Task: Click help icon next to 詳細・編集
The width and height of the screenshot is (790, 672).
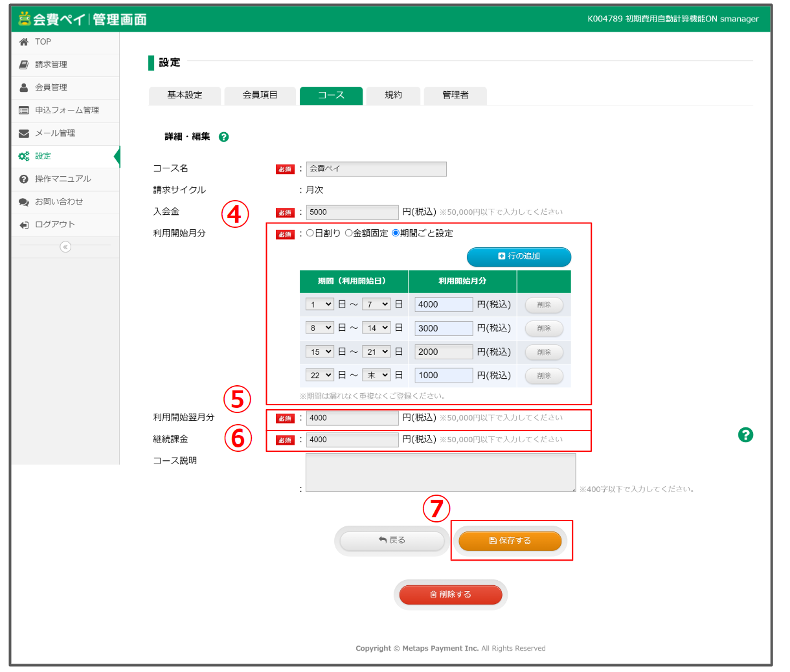Action: pyautogui.click(x=223, y=137)
